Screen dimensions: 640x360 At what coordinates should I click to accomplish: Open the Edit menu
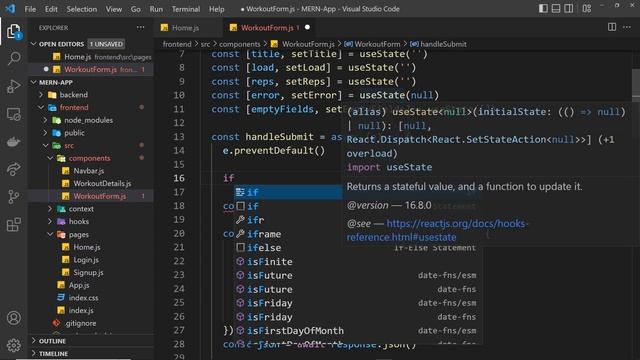[x=51, y=9]
